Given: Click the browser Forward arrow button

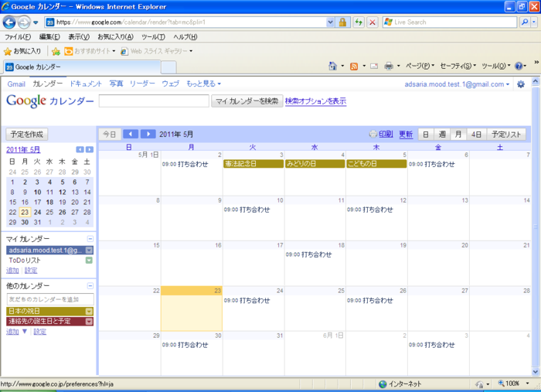Looking at the screenshot, I should click(x=24, y=22).
